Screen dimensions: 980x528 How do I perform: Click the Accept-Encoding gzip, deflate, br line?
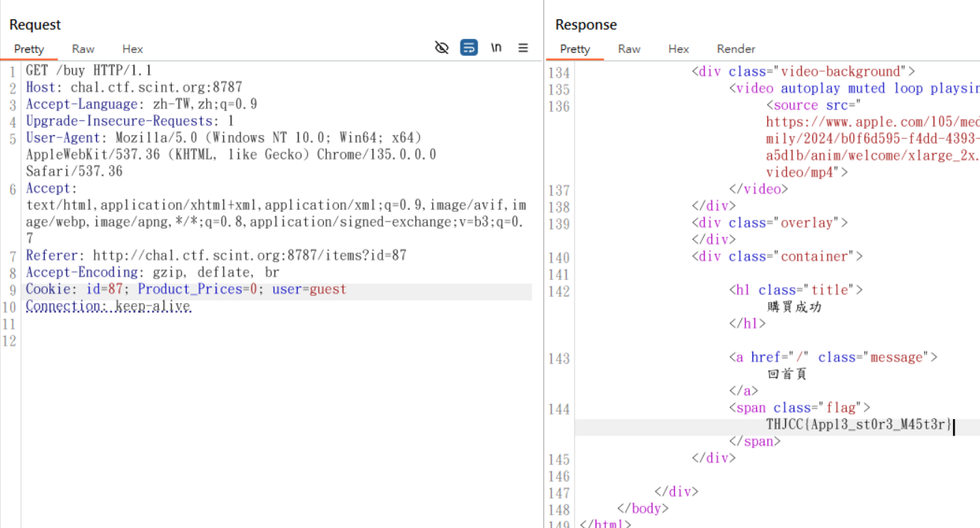coord(152,273)
